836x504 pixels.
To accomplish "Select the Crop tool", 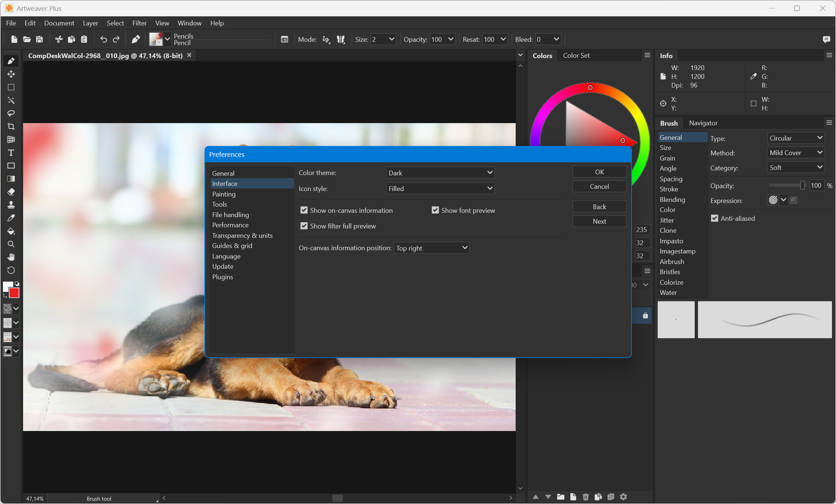I will [11, 126].
